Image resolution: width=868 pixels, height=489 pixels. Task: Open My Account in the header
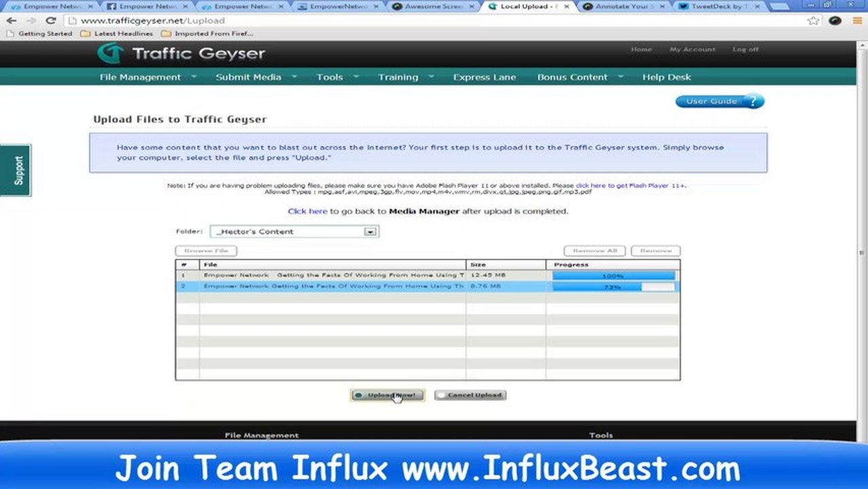point(692,50)
